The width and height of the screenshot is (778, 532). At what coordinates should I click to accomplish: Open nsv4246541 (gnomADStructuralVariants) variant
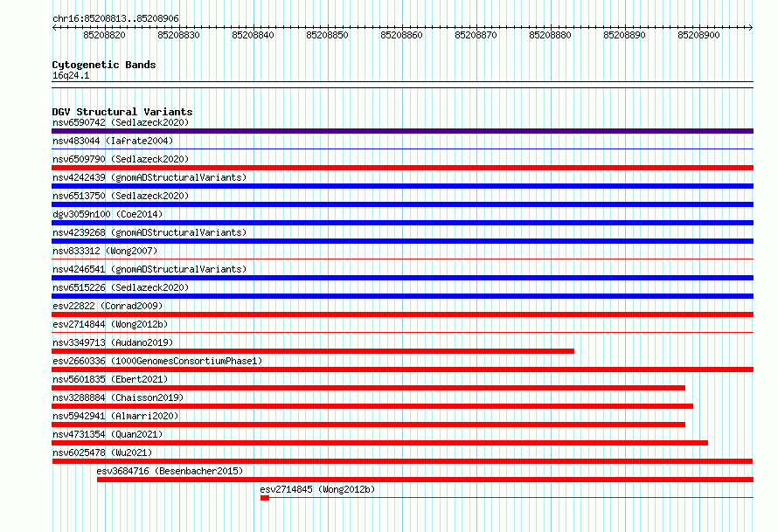pyautogui.click(x=149, y=269)
